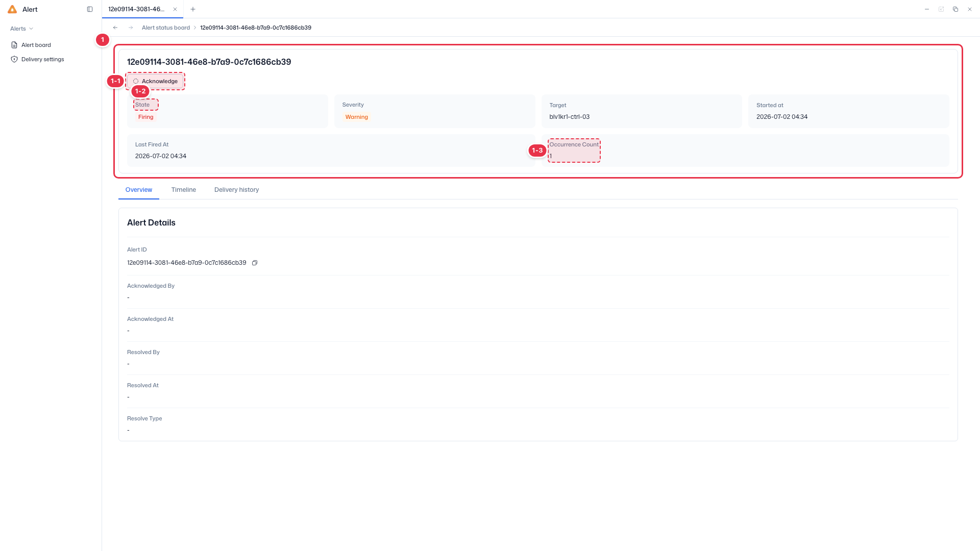The image size is (980, 551).
Task: Click the Alert app logo icon
Action: pos(12,9)
